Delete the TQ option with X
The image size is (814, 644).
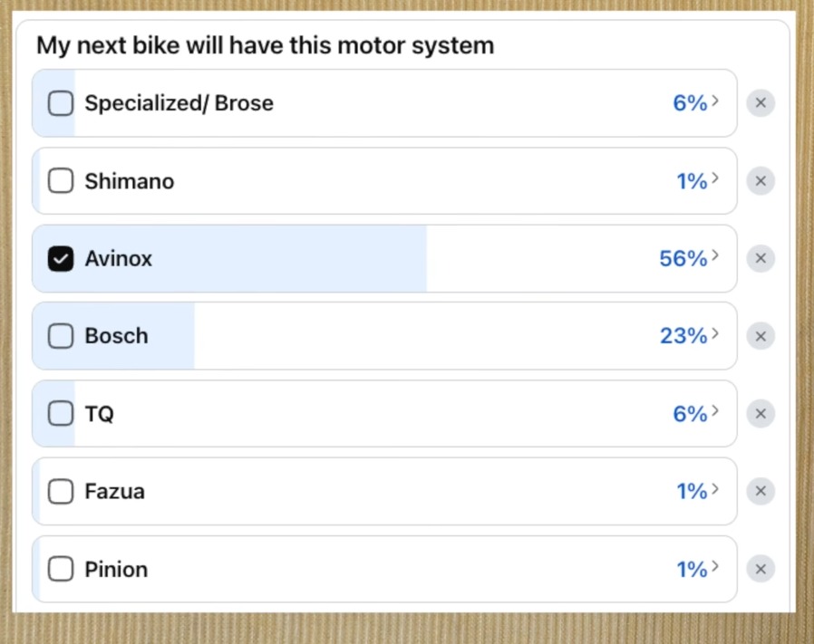coord(761,414)
